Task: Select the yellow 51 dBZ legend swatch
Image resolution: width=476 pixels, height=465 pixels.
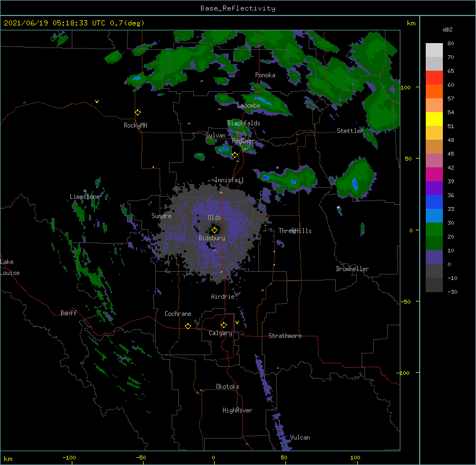Action: tap(434, 119)
